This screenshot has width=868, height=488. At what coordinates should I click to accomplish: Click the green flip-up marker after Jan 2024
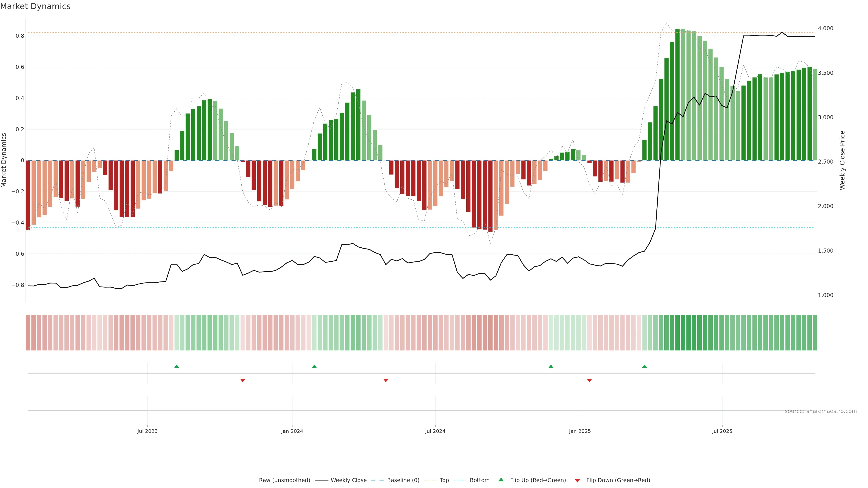(314, 366)
